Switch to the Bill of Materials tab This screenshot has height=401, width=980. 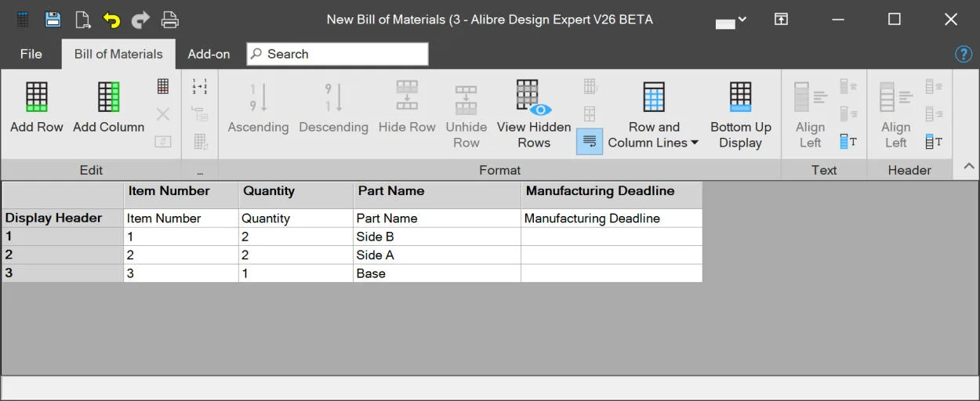tap(118, 54)
